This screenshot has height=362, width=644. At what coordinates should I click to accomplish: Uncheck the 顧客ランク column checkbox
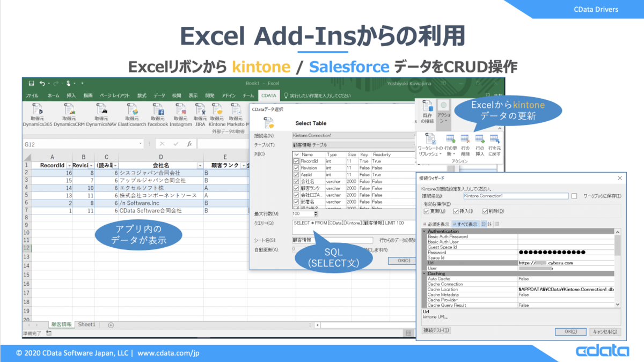(x=296, y=188)
